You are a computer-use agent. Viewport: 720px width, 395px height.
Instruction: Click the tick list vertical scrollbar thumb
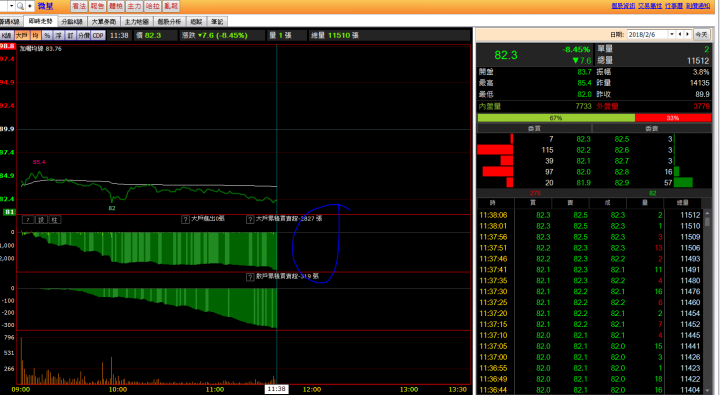pos(708,221)
